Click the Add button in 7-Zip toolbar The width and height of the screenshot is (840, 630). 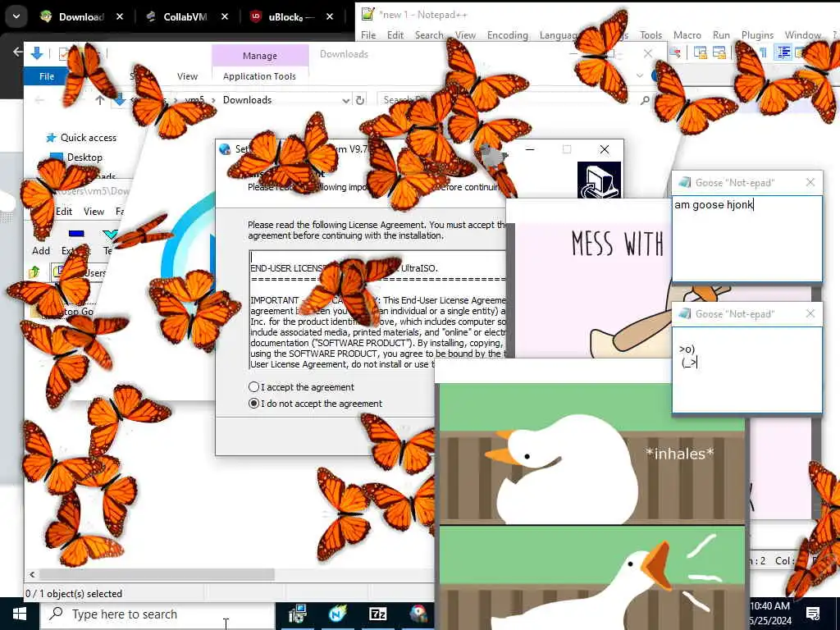41,242
